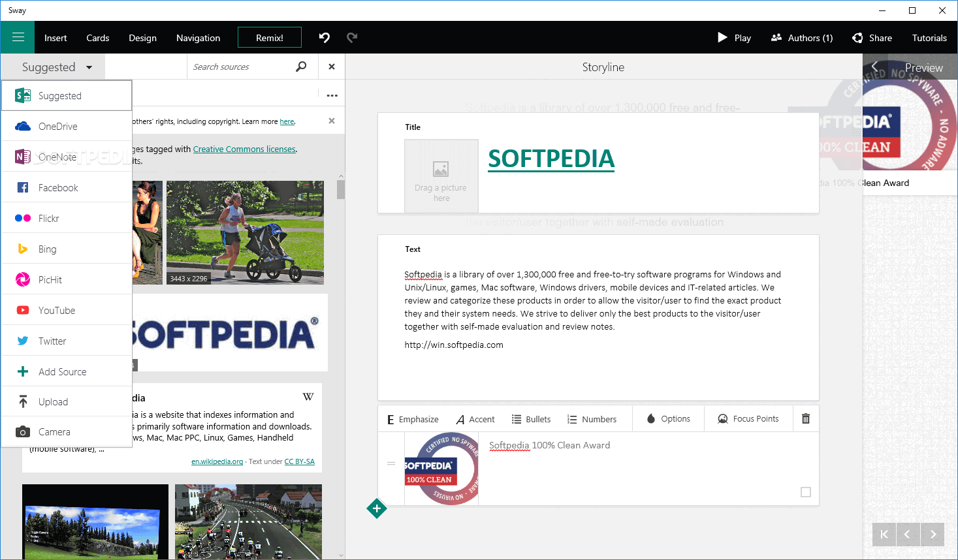
Task: Click the Undo arrow icon
Action: click(x=325, y=37)
